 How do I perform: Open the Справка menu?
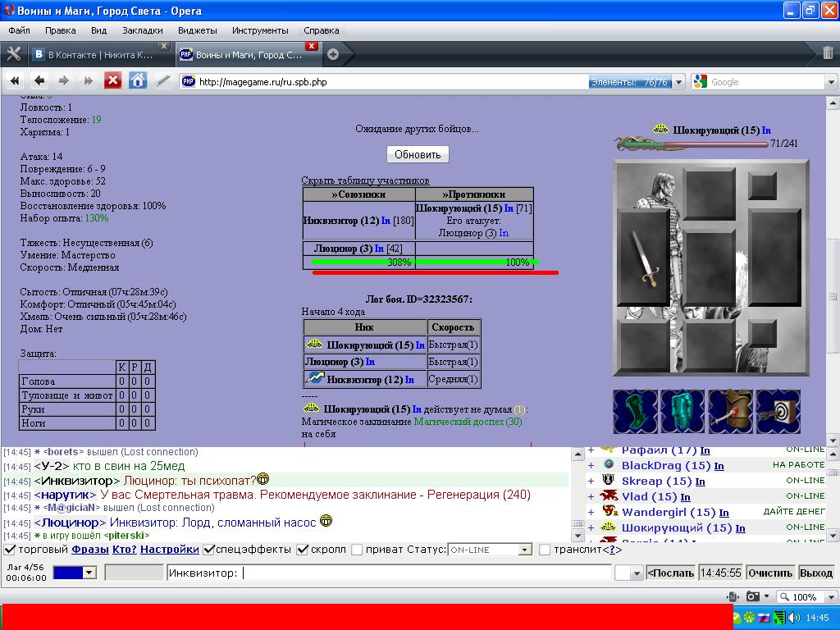click(322, 30)
